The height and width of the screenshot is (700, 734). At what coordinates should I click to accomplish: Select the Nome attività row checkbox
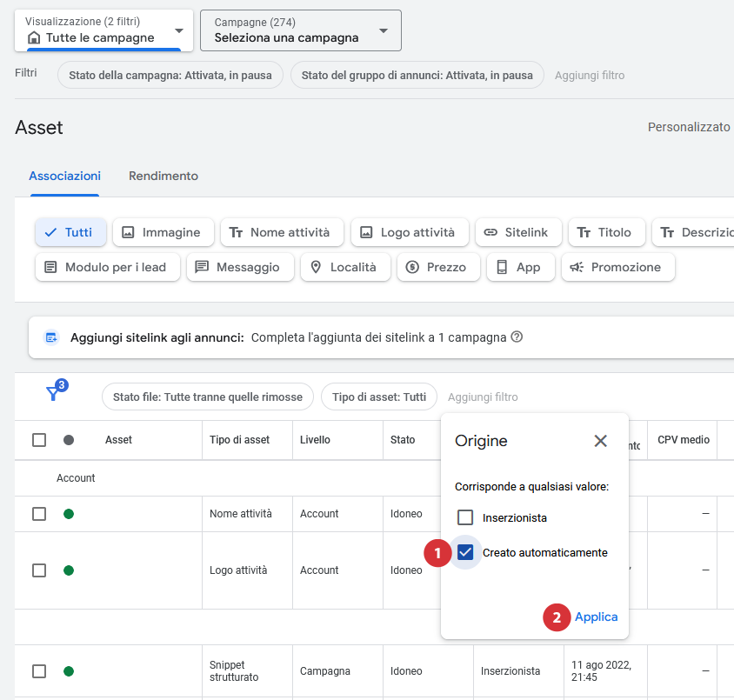tap(39, 514)
